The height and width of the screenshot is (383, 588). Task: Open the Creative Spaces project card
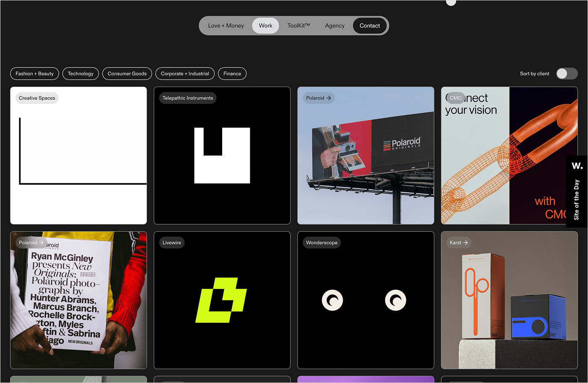click(79, 156)
